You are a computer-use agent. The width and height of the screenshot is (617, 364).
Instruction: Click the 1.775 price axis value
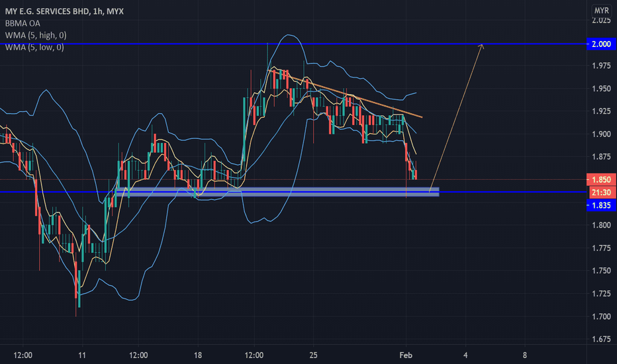(x=601, y=248)
